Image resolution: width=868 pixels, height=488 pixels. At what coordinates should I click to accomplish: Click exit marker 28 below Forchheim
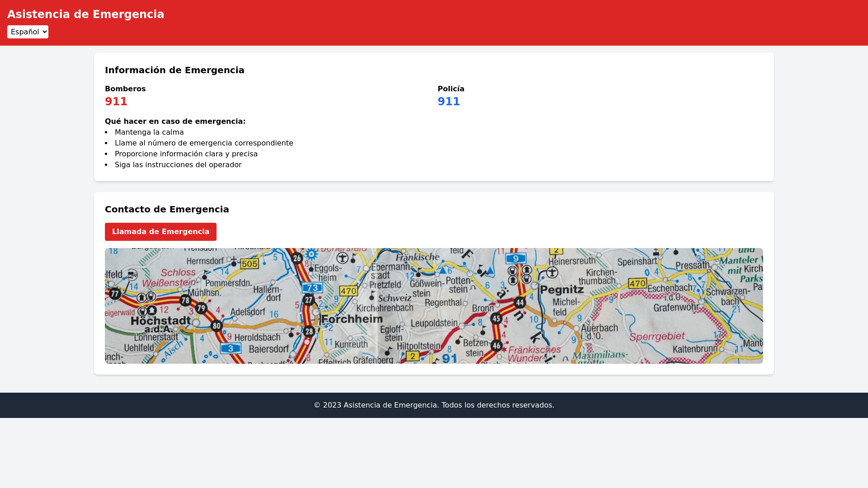pos(309,332)
